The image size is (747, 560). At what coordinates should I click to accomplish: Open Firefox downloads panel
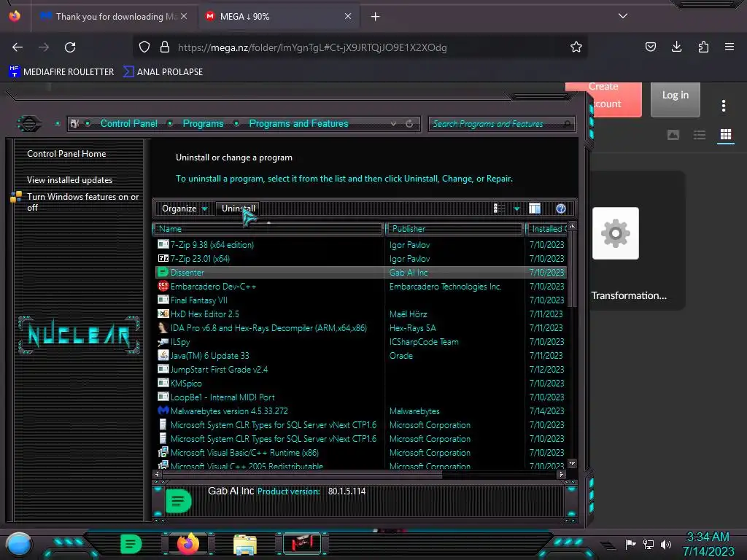click(676, 47)
